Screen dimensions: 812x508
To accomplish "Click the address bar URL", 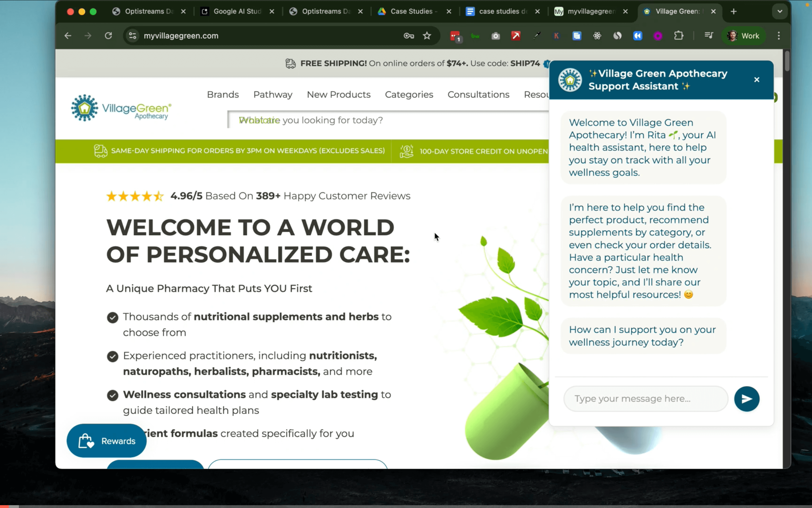I will point(181,36).
